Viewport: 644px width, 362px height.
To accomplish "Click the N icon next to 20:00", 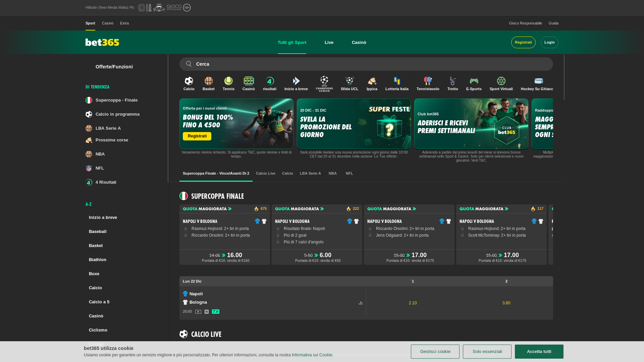I will (207, 312).
